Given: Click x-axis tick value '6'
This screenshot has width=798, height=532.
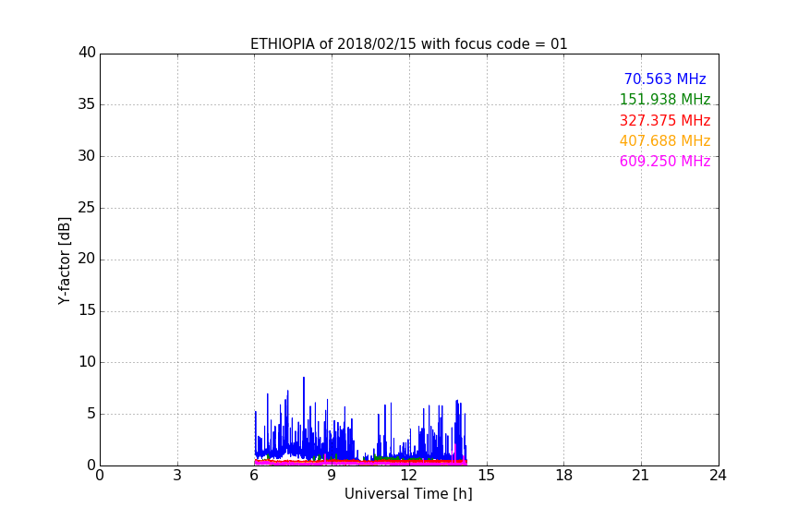Looking at the screenshot, I should pyautogui.click(x=254, y=476).
